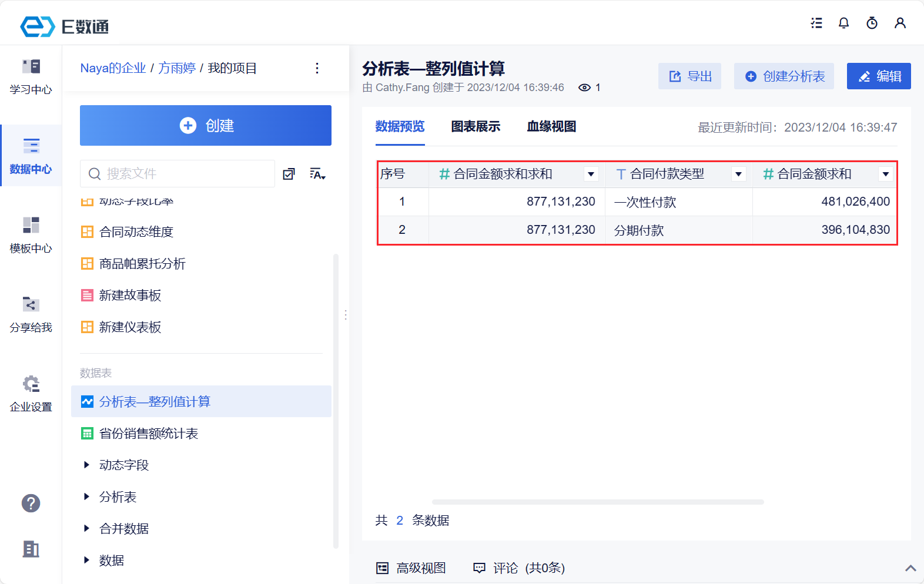
Task: Click the 导出 export button
Action: [689, 76]
